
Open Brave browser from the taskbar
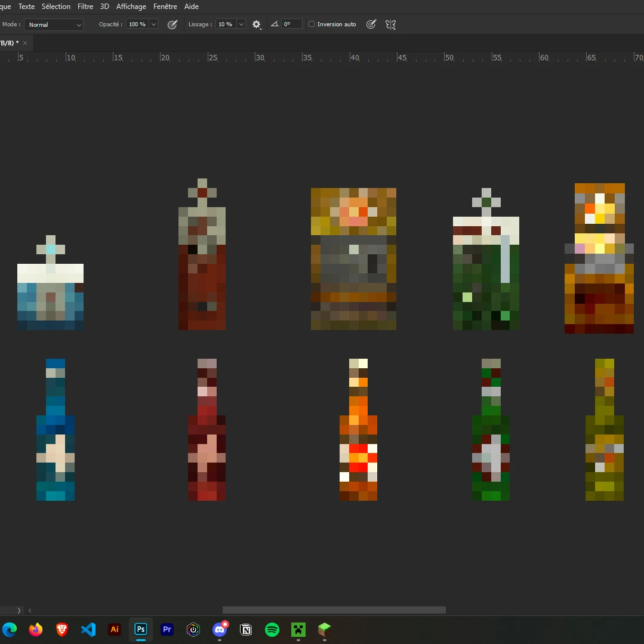coord(62,629)
